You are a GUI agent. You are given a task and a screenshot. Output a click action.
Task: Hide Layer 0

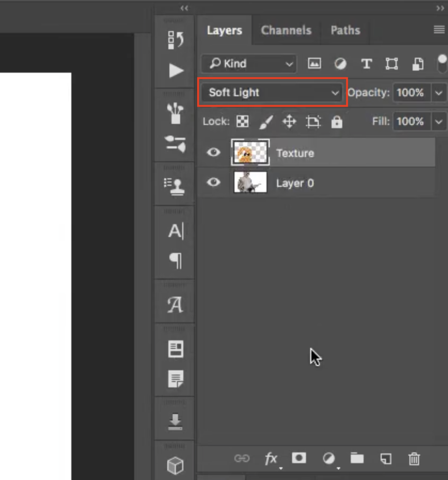(x=213, y=183)
